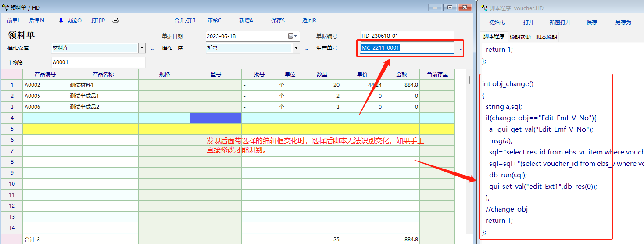
Task: Click 保存S in the voucher toolbar
Action: pyautogui.click(x=278, y=21)
